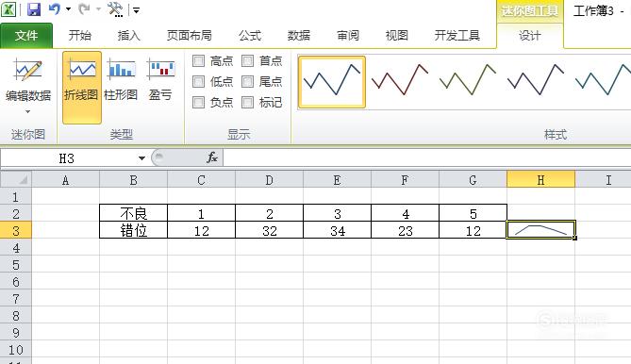Select column A header

(66, 180)
